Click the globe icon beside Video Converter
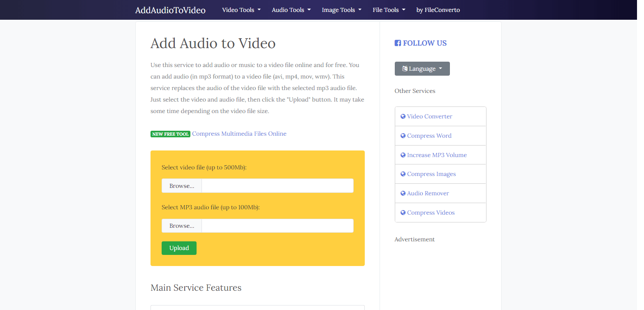 click(403, 116)
